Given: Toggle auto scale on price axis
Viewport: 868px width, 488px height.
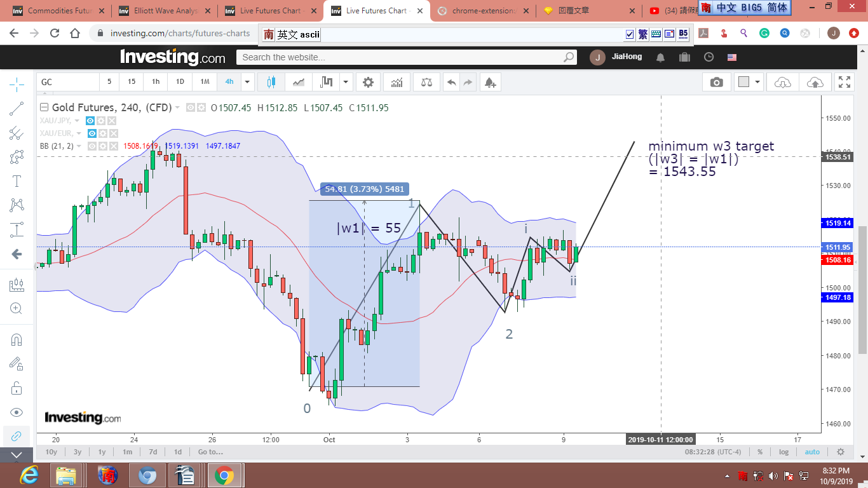Looking at the screenshot, I should (x=812, y=452).
